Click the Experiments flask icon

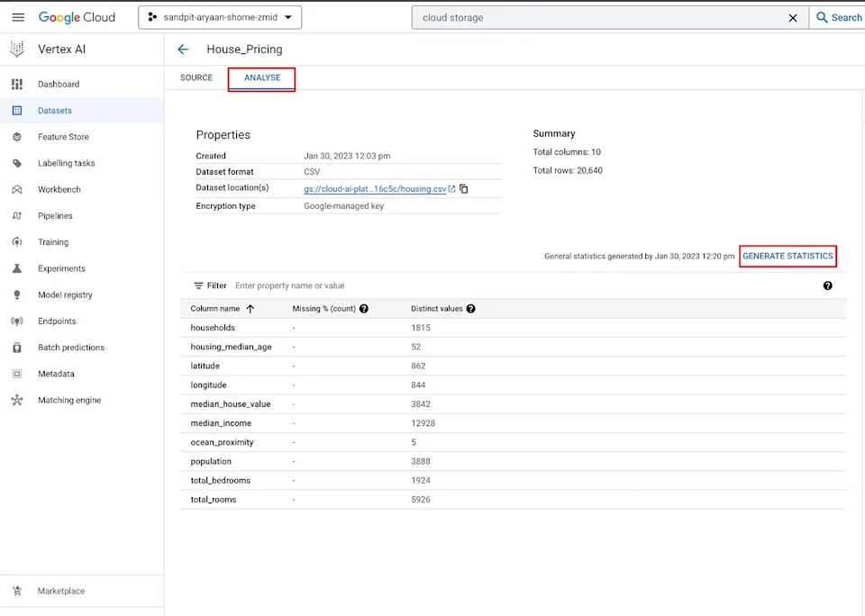pos(17,268)
